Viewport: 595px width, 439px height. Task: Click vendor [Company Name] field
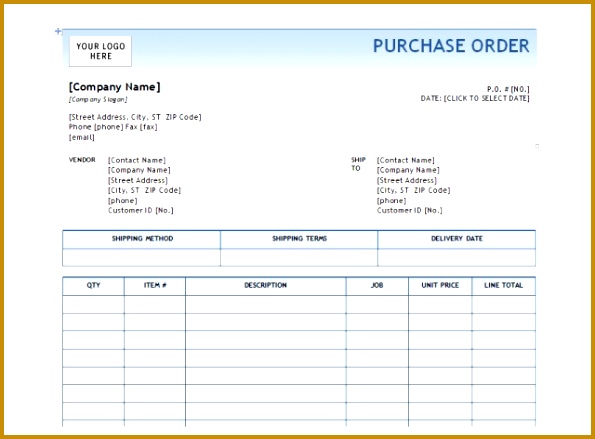pyautogui.click(x=139, y=170)
